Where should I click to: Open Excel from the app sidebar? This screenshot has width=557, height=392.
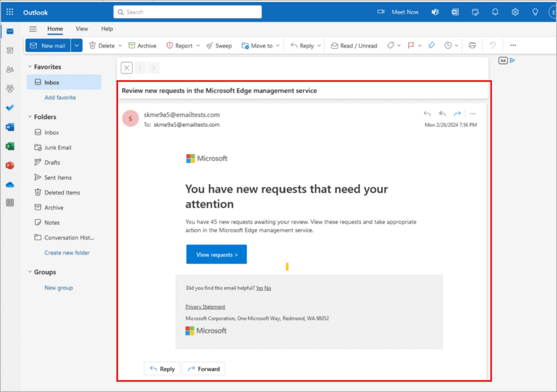(10, 146)
